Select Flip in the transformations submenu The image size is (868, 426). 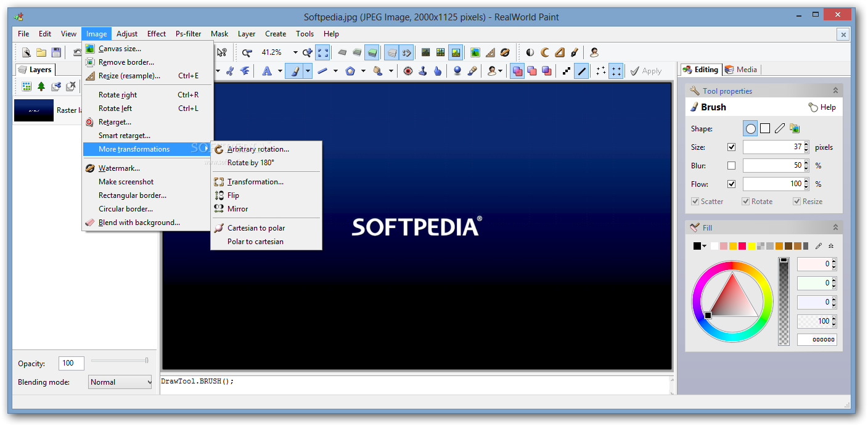pos(266,195)
